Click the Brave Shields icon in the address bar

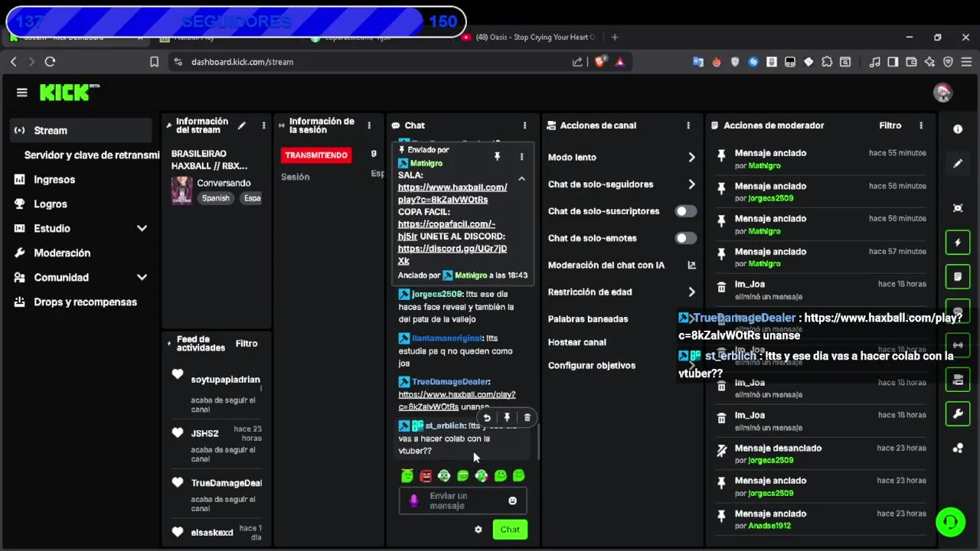click(x=601, y=62)
